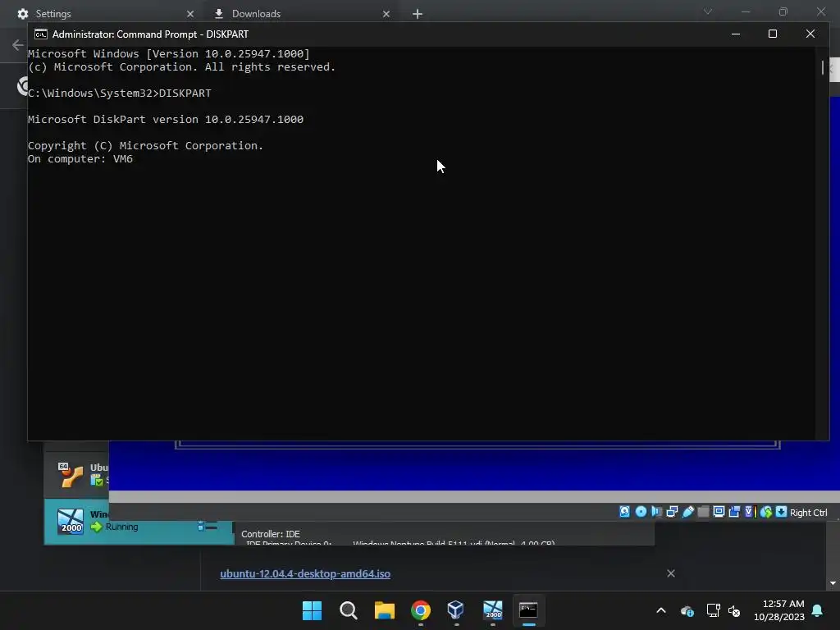Viewport: 840px width, 630px height.
Task: Open ubuntu-12.04.4-desktop-amd64.iso download link
Action: pyautogui.click(x=305, y=573)
